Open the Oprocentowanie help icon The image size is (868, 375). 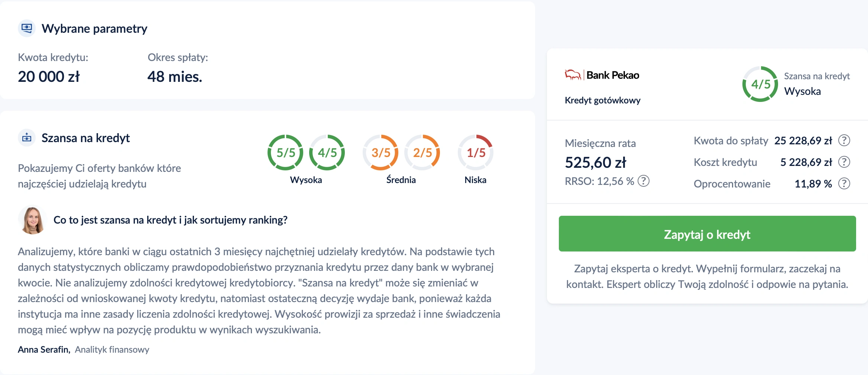pos(844,183)
